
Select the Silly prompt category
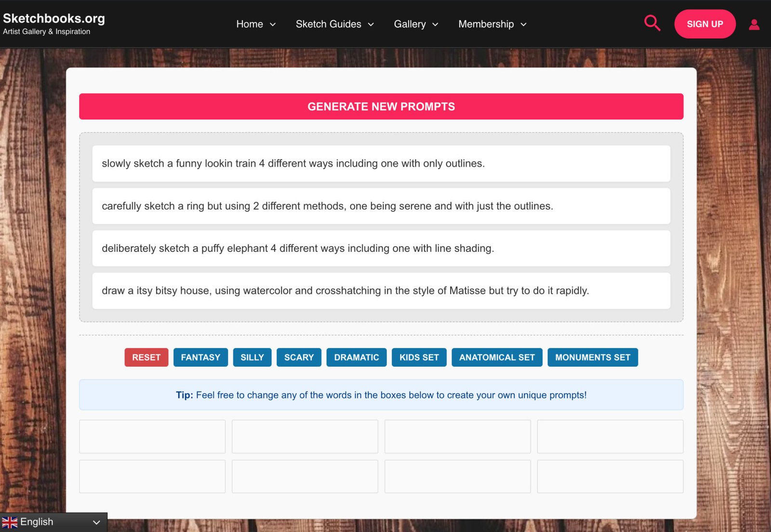253,358
